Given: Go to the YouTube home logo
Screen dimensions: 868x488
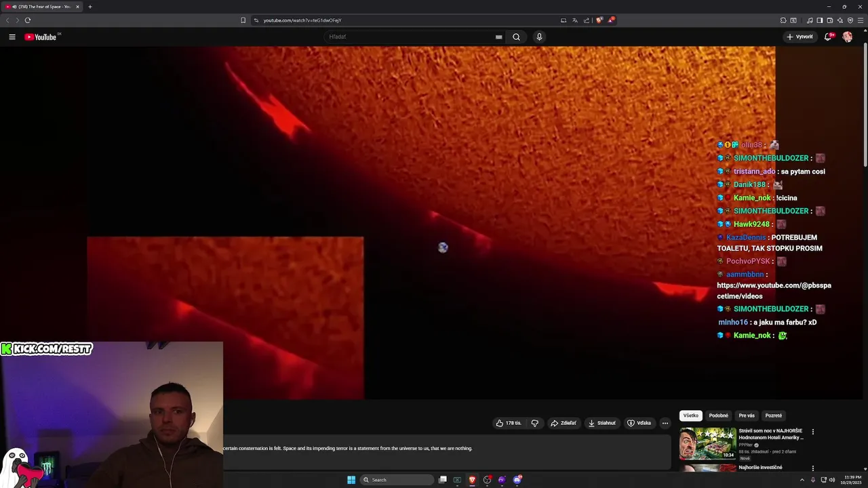Looking at the screenshot, I should click(41, 37).
